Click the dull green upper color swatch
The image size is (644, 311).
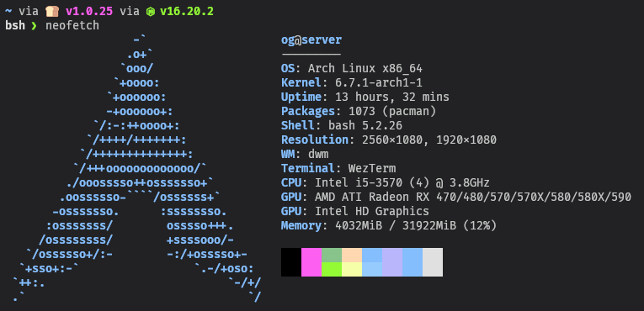(332, 255)
